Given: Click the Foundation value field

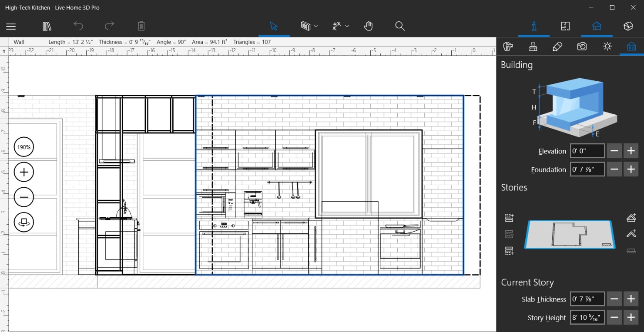Looking at the screenshot, I should (587, 169).
